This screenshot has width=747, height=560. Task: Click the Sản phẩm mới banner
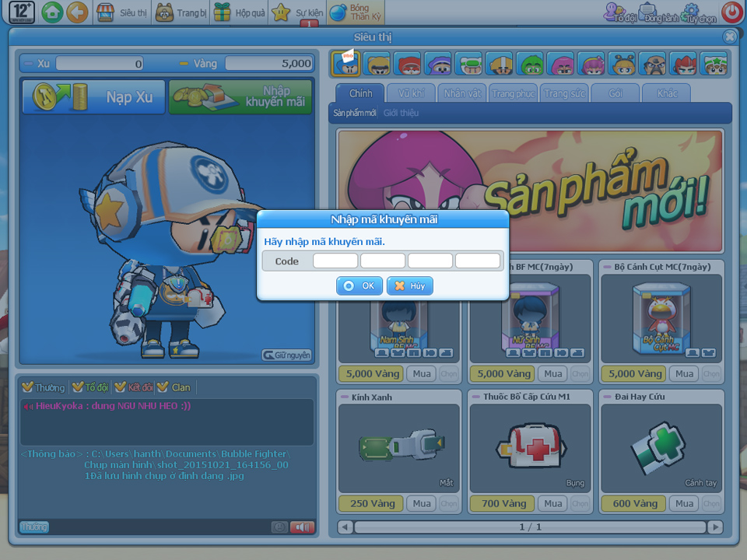530,191
